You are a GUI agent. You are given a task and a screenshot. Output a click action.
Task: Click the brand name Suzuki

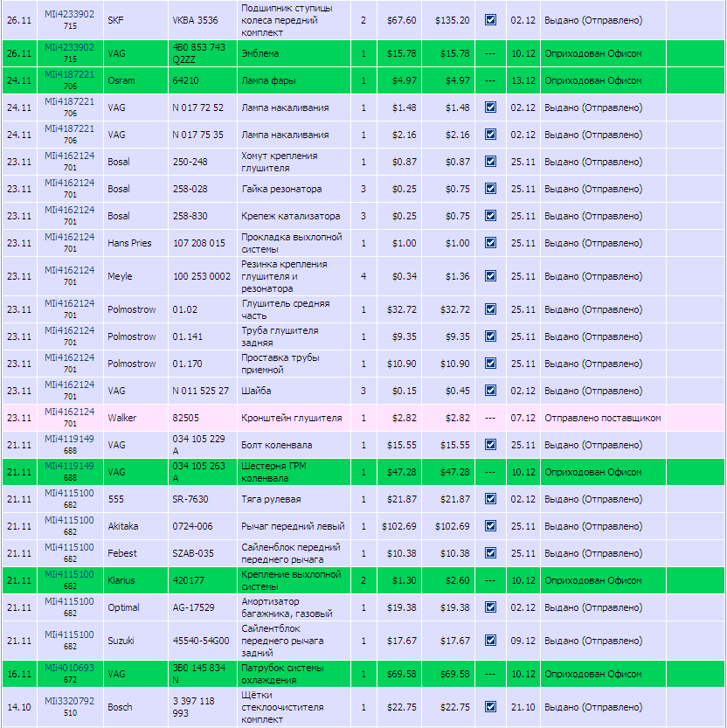coord(121,641)
